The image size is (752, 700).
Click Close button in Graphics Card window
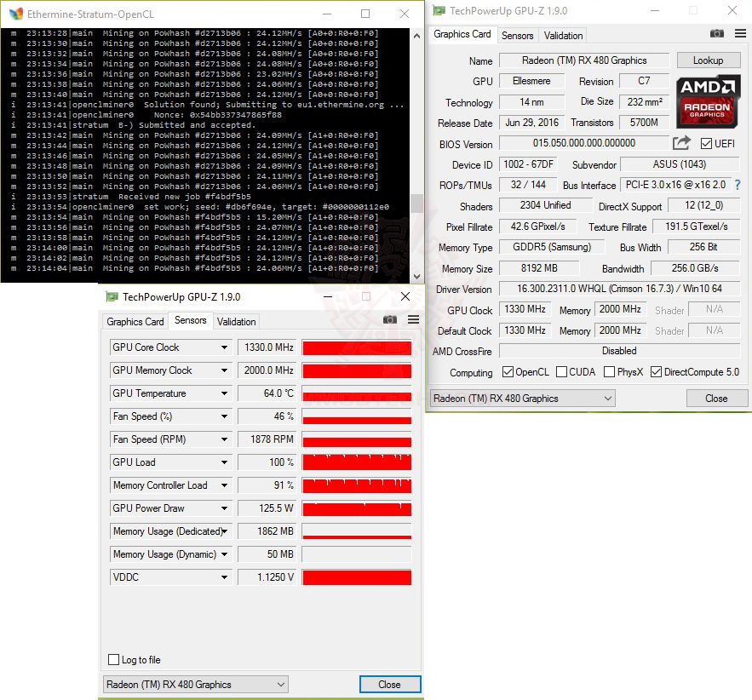[x=716, y=399]
